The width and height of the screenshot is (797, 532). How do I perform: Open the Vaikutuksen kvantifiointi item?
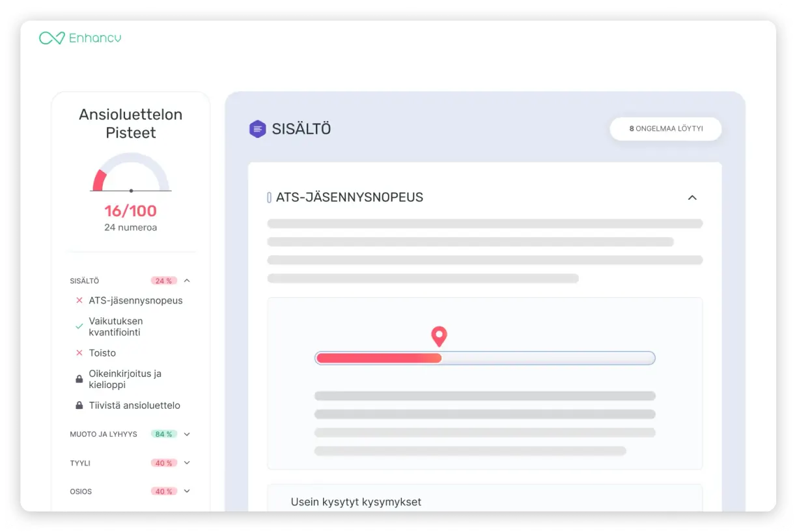click(x=116, y=326)
